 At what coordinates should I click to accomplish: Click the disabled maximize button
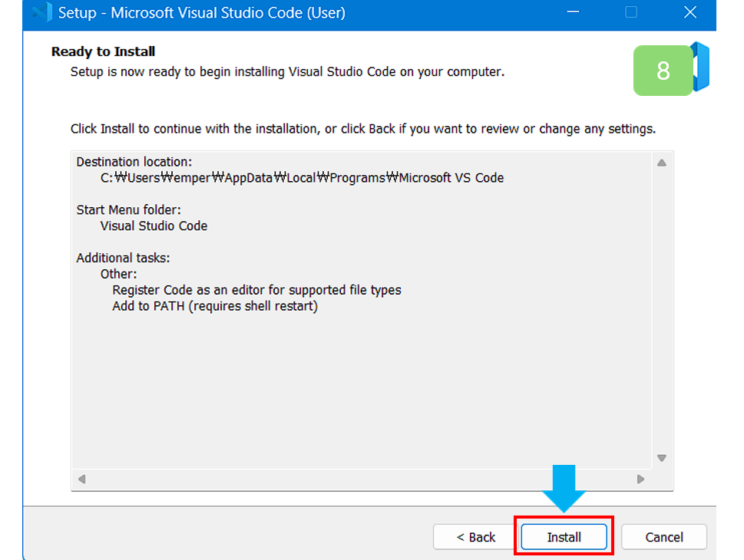(x=631, y=12)
